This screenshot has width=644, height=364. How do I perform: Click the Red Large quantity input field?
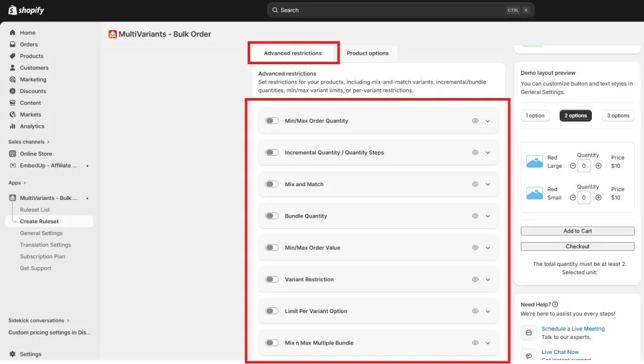point(584,166)
